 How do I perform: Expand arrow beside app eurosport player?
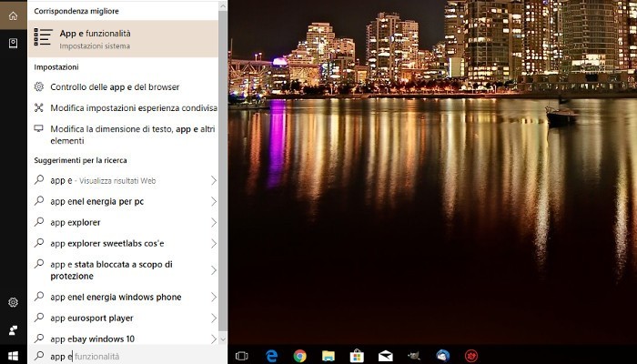point(214,318)
